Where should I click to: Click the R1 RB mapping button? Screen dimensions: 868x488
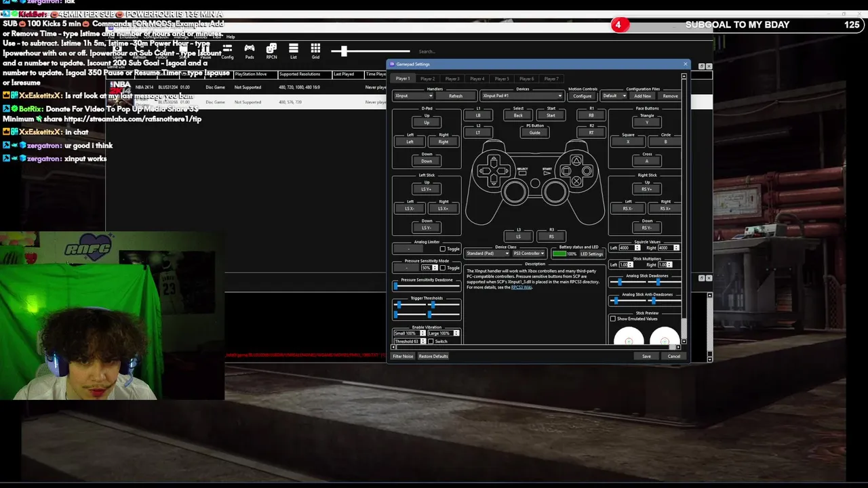(x=591, y=115)
